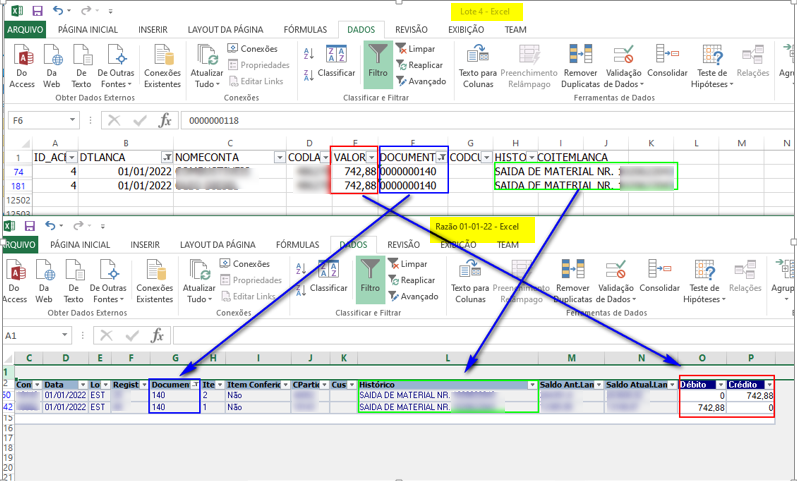Open EXIBIÇÃO tab in Lote 4 window
This screenshot has width=797, height=481.
click(466, 29)
